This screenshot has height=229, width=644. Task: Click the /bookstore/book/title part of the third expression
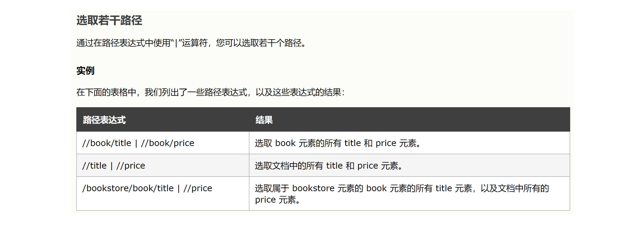(128, 188)
